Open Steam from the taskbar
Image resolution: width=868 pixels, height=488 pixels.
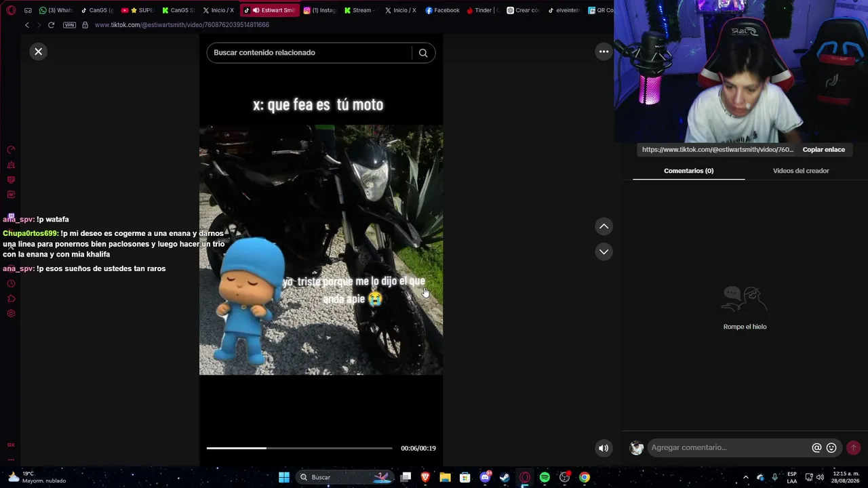(505, 477)
